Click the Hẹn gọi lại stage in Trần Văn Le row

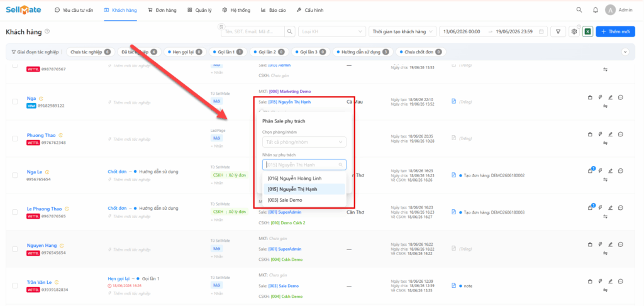119,278
